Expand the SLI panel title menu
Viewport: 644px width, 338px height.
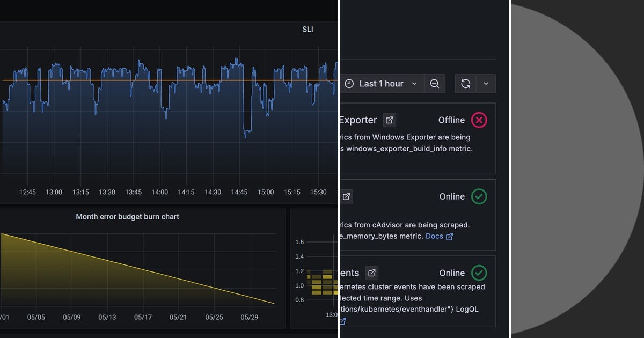coord(308,29)
